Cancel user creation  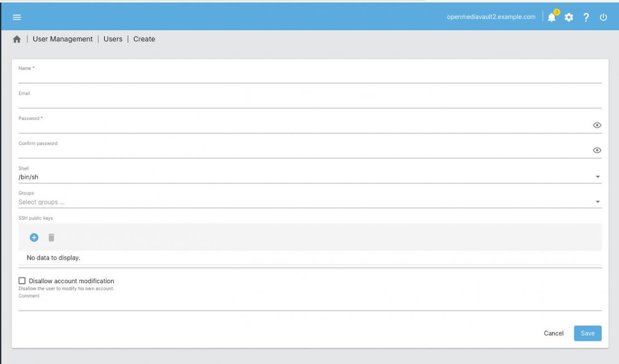click(553, 333)
